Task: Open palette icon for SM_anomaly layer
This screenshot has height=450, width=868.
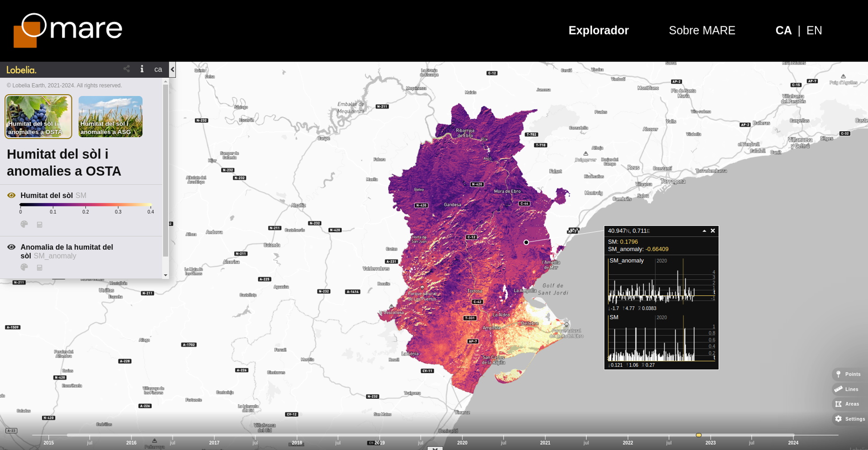Action: click(24, 267)
